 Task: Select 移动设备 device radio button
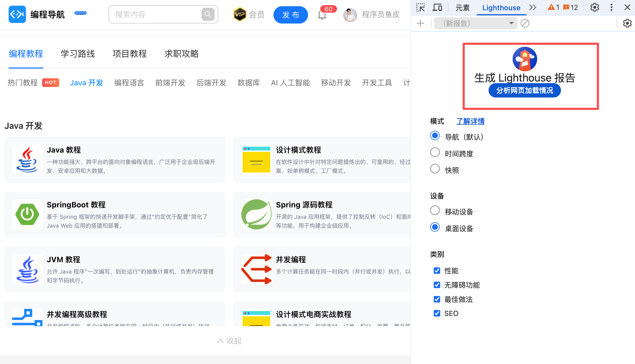tap(435, 210)
